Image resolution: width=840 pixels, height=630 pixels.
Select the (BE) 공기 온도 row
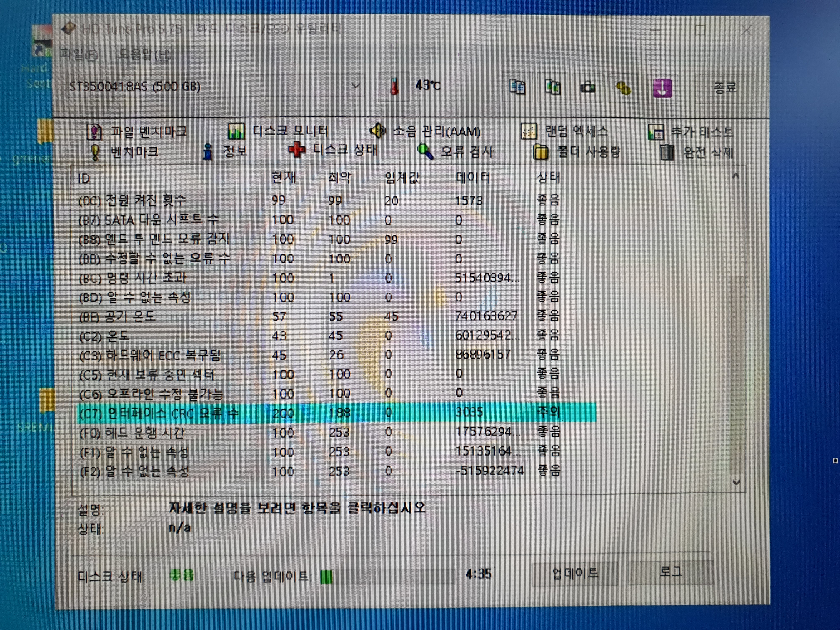tap(336, 316)
